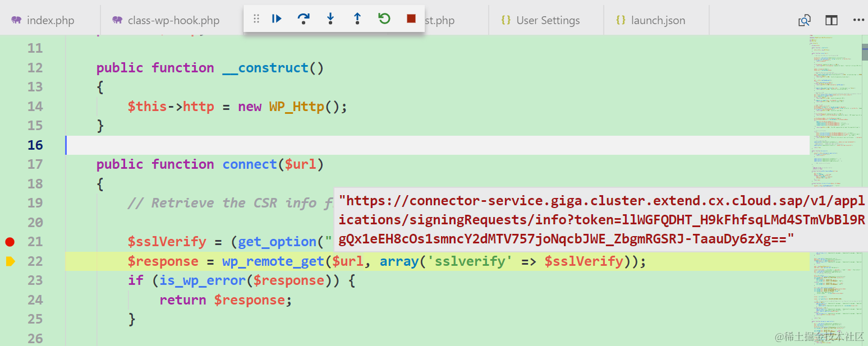
Task: Restart the debugging session
Action: coord(384,19)
